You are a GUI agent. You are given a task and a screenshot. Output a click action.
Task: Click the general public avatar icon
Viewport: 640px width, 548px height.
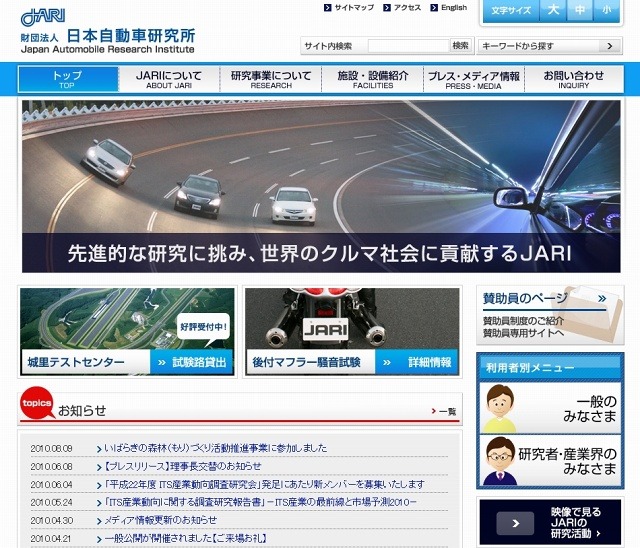tap(501, 409)
